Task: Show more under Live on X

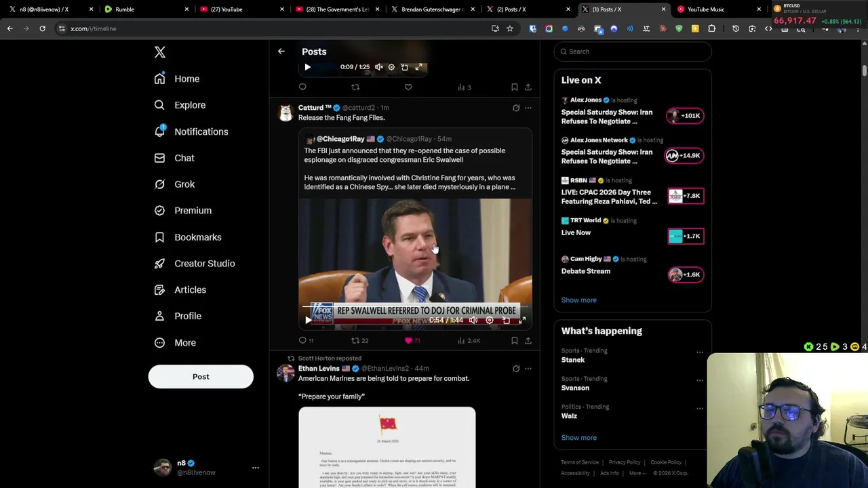Action: [579, 300]
